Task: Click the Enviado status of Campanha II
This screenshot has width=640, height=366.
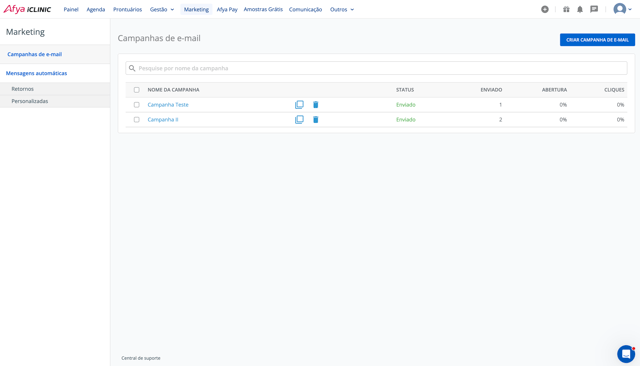Action: [405, 120]
